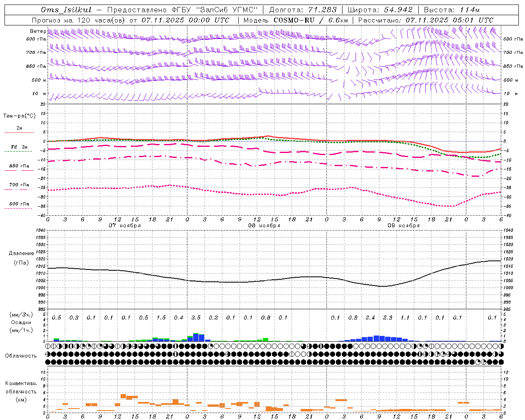Viewport: 525px width, 420px height.
Task: Click the Прогноз на 120 часа(ов) text
Action: [x=79, y=20]
